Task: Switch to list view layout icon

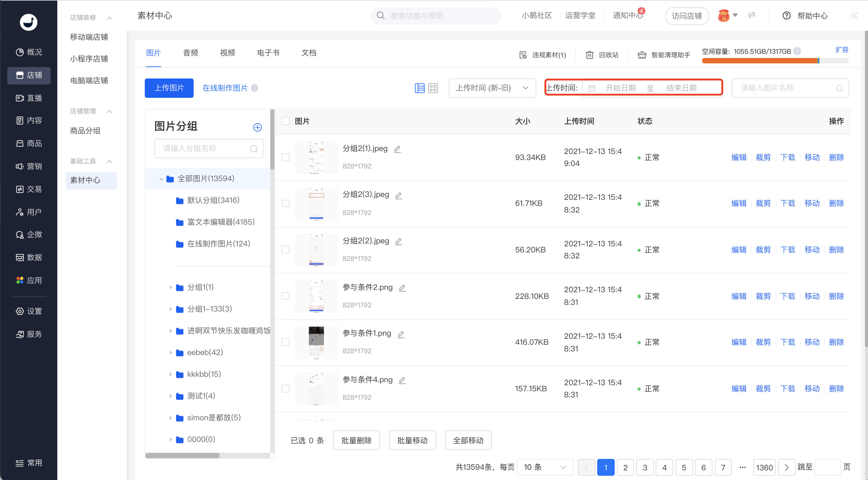Action: point(420,88)
